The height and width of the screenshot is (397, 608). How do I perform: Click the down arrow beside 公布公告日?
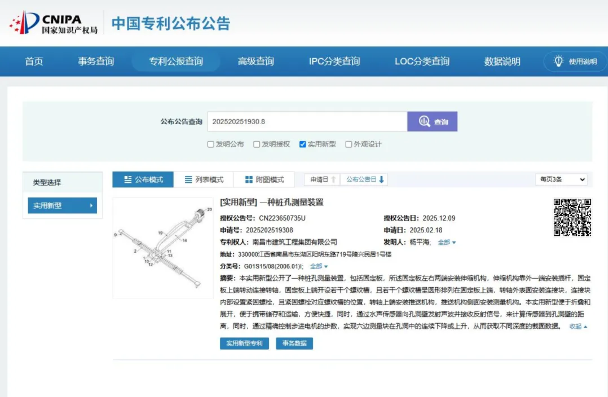382,180
